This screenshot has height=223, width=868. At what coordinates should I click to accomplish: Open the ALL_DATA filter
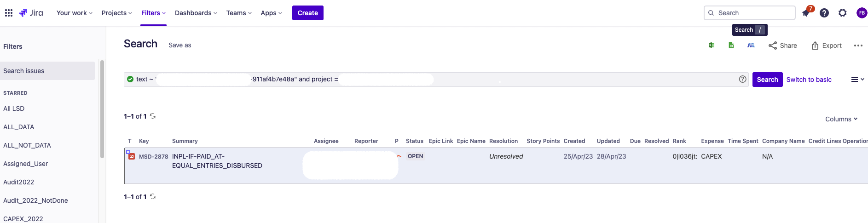click(19, 127)
